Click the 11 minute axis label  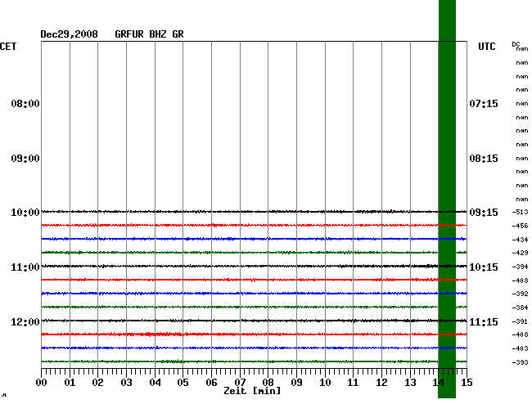point(354,383)
